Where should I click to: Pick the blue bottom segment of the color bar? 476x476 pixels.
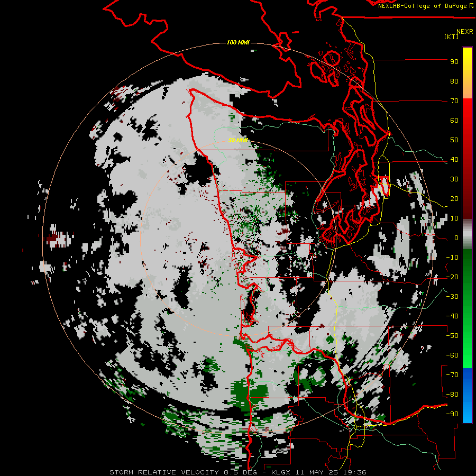[x=467, y=395]
